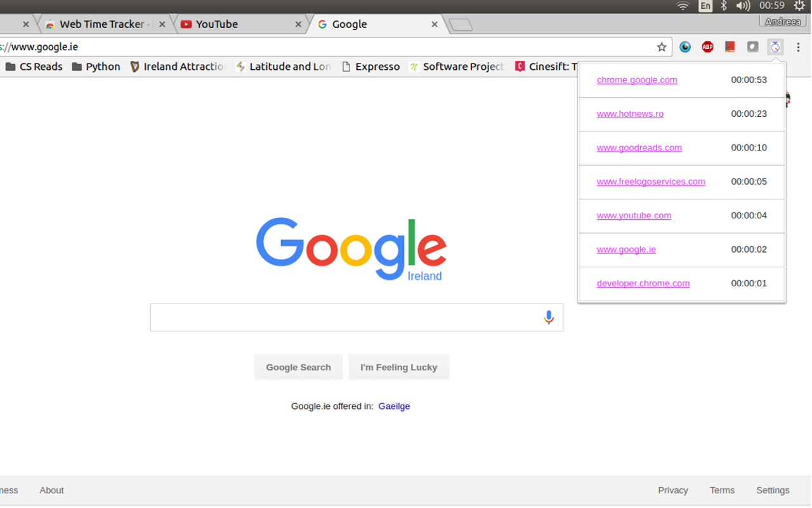Open the Python bookmark folder
812x508 pixels.
[96, 67]
